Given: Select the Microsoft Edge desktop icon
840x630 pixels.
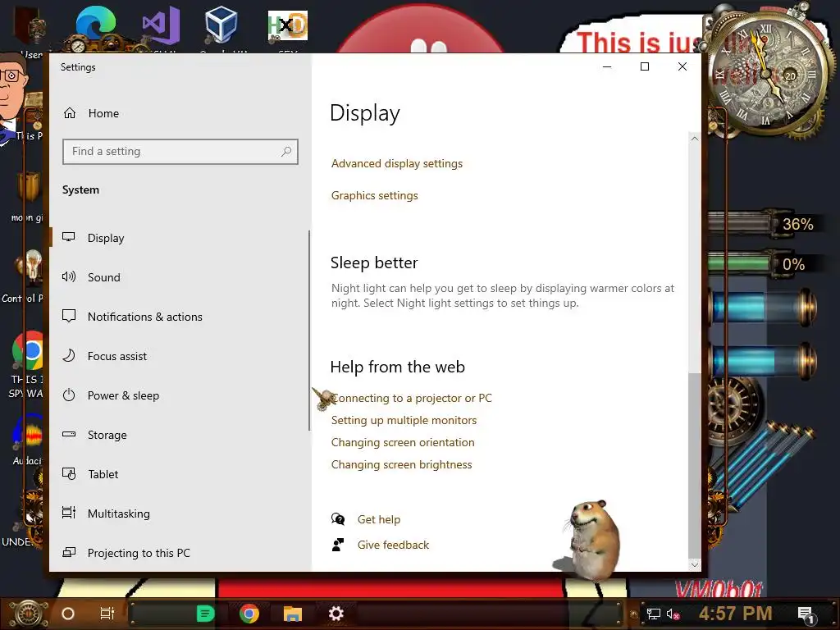Looking at the screenshot, I should click(x=95, y=28).
